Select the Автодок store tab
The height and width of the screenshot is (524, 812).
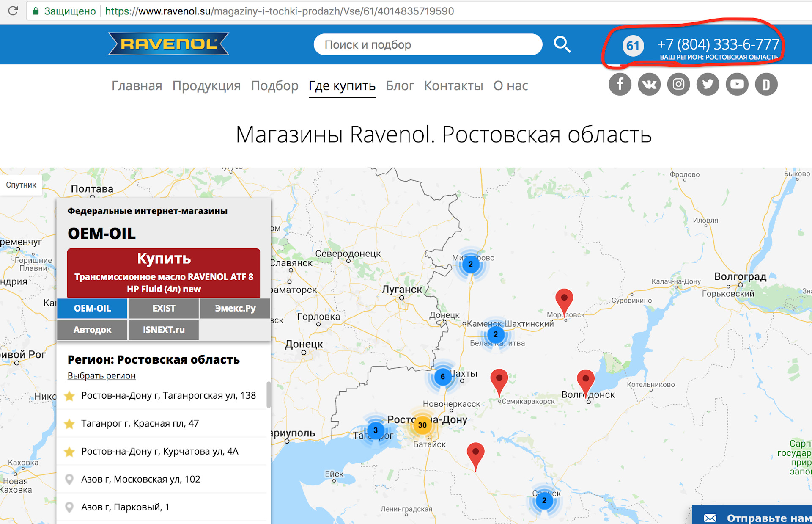click(x=92, y=330)
